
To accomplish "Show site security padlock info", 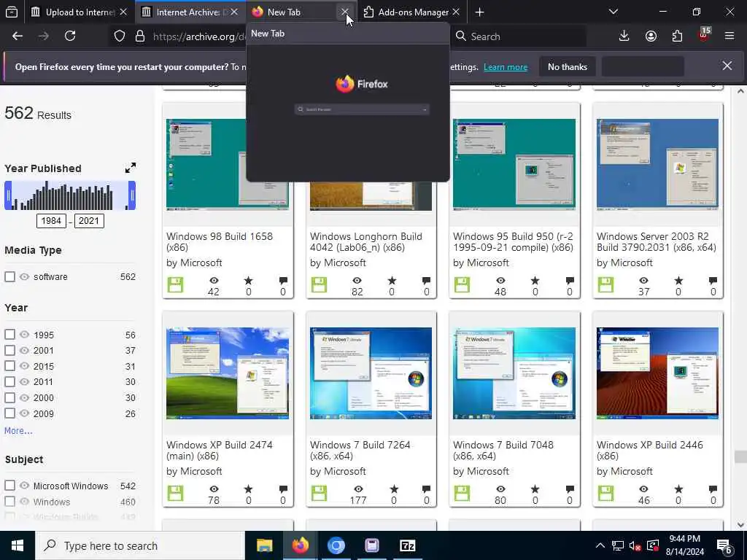I will coord(139,36).
